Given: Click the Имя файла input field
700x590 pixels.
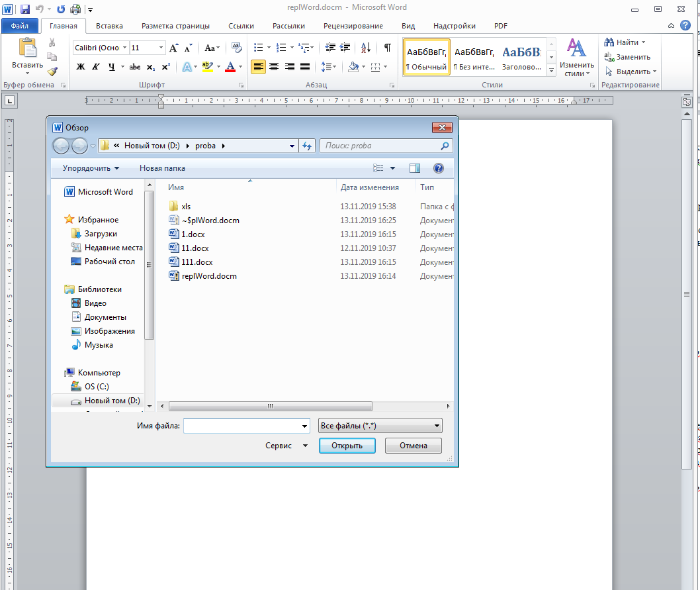Looking at the screenshot, I should 243,426.
